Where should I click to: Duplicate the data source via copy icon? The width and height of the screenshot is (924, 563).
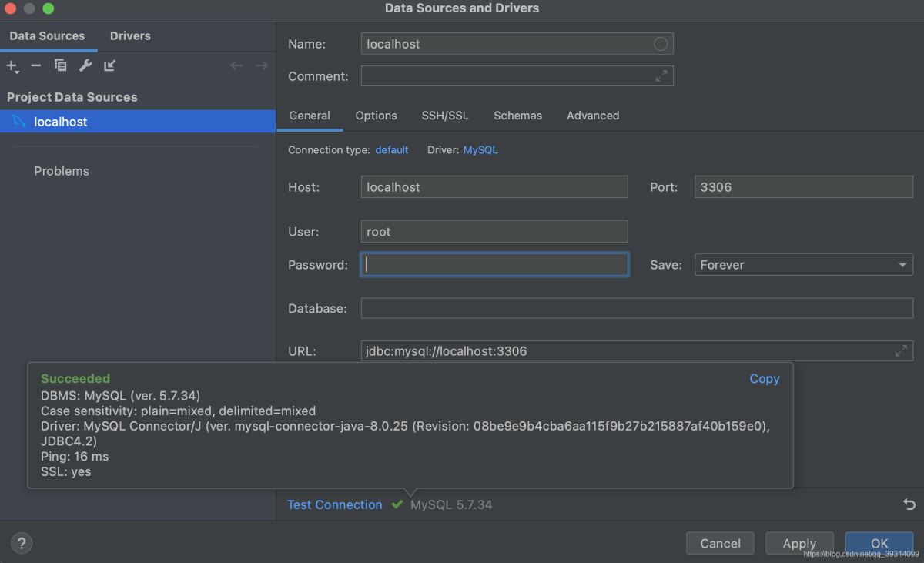click(61, 66)
